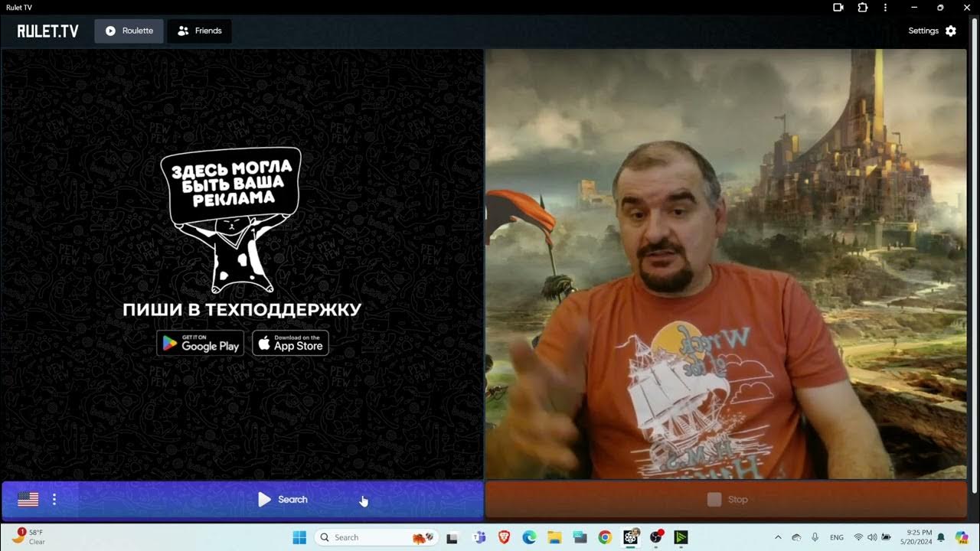Image resolution: width=980 pixels, height=551 pixels.
Task: Open the extensions puzzle icon in title bar
Action: tap(863, 8)
